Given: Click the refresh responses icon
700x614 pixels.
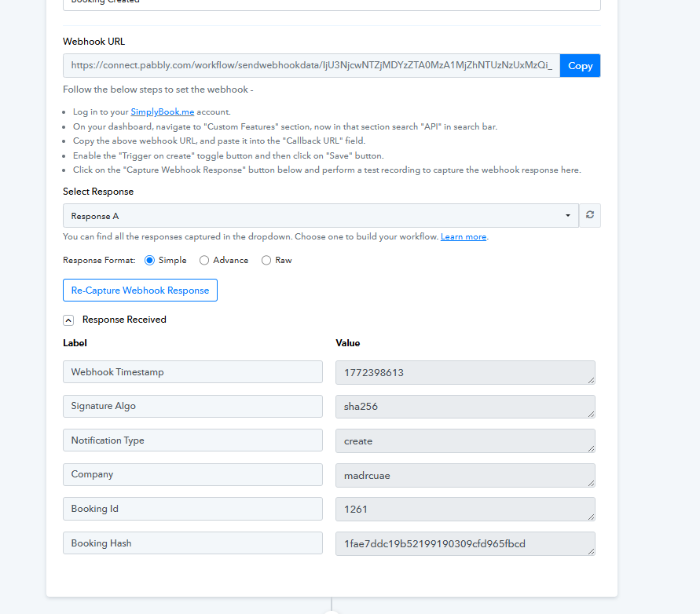Looking at the screenshot, I should 590,216.
